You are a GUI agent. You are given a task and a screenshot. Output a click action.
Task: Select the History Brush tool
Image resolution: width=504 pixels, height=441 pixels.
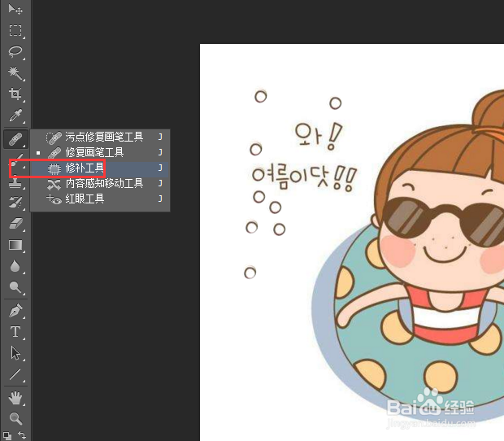point(15,203)
